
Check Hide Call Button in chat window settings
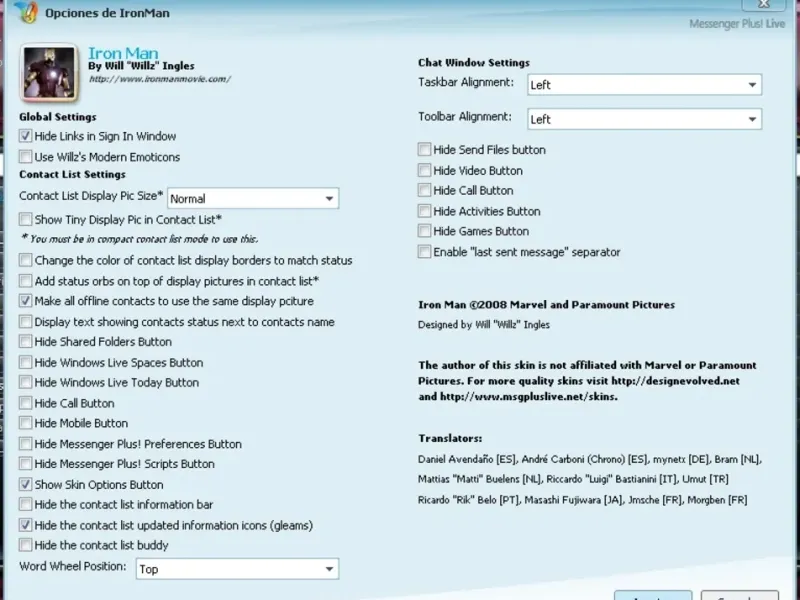424,190
